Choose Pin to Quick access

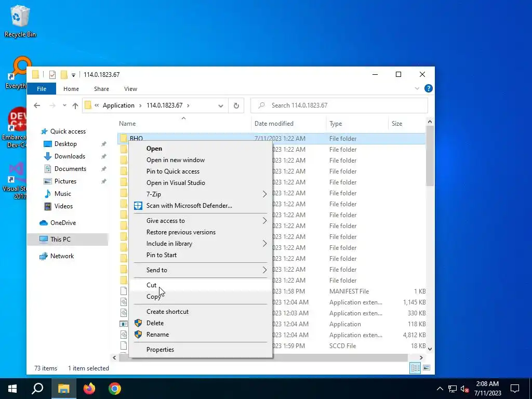click(x=200, y=171)
